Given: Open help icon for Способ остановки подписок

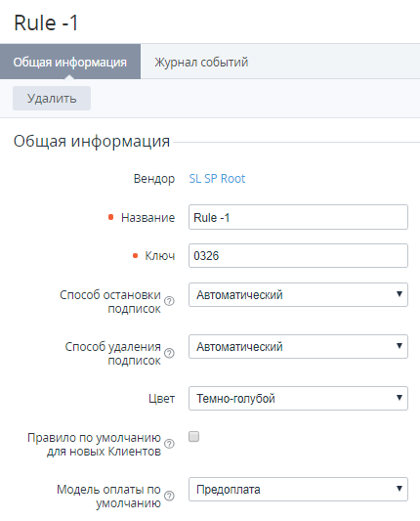Looking at the screenshot, I should 169,301.
